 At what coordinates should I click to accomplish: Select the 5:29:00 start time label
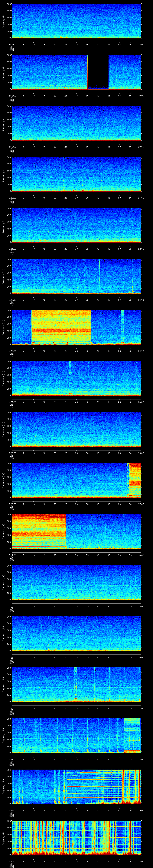point(12,657)
